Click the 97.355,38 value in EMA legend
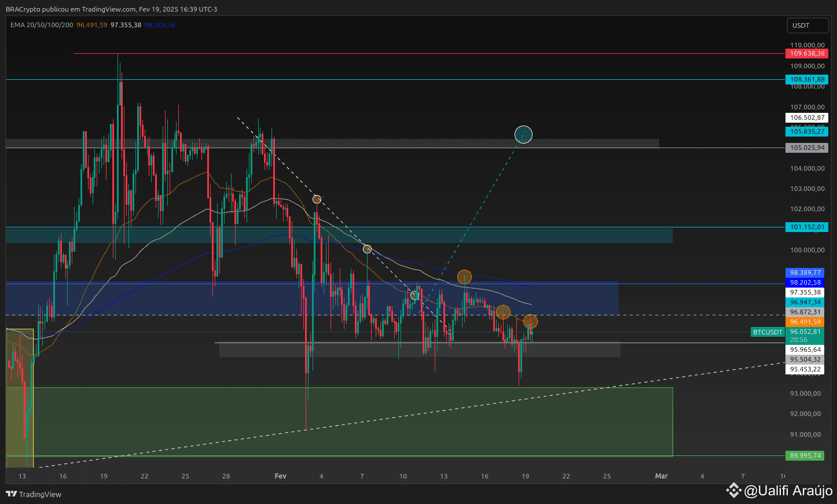The height and width of the screenshot is (504, 837). 126,25
